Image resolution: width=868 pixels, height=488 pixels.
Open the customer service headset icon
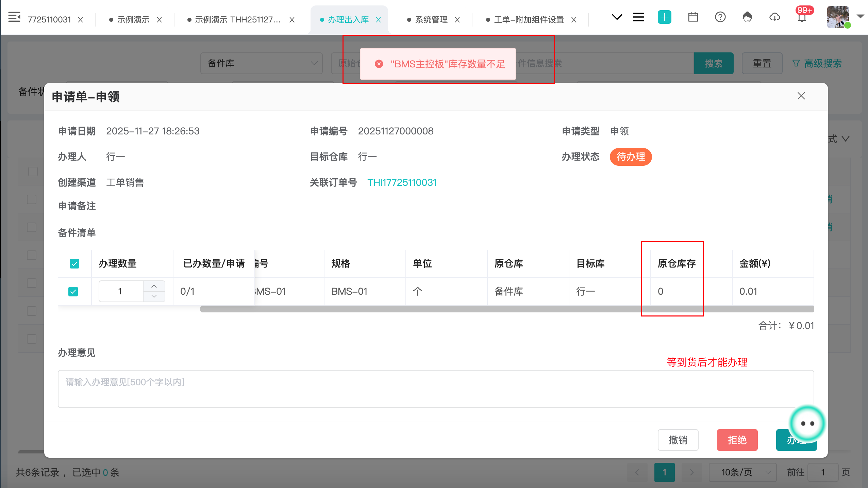(x=747, y=17)
